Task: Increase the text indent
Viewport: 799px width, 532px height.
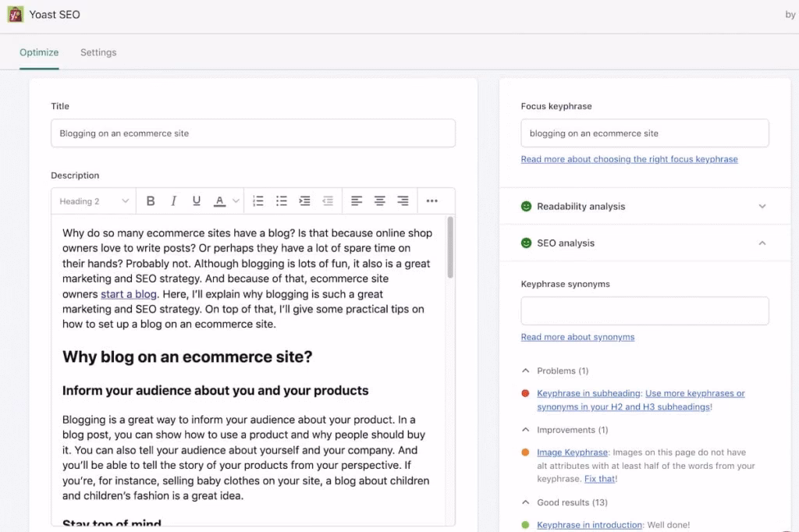Action: point(304,200)
